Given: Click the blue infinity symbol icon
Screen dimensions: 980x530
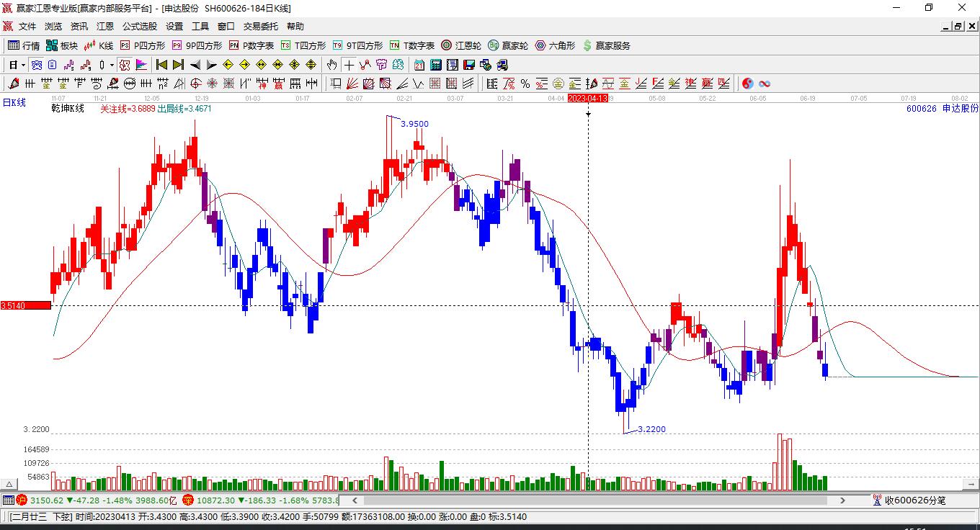Looking at the screenshot, I should click(x=765, y=84).
